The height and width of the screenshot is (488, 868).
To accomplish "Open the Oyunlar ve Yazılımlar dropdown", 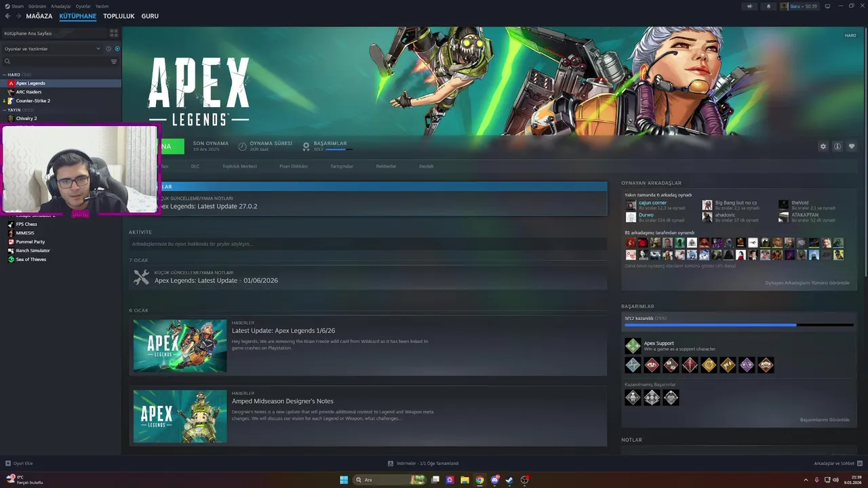I will click(x=52, y=49).
